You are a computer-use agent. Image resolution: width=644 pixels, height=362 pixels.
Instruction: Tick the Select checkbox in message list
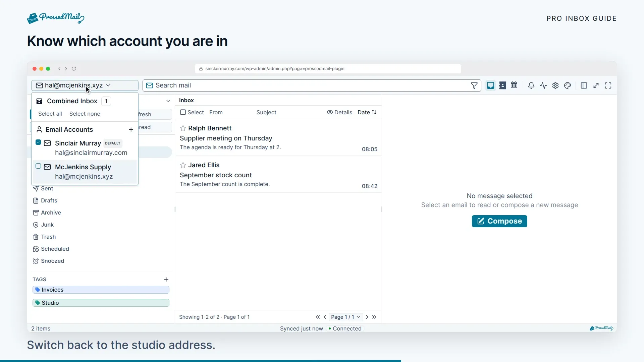[x=183, y=112]
